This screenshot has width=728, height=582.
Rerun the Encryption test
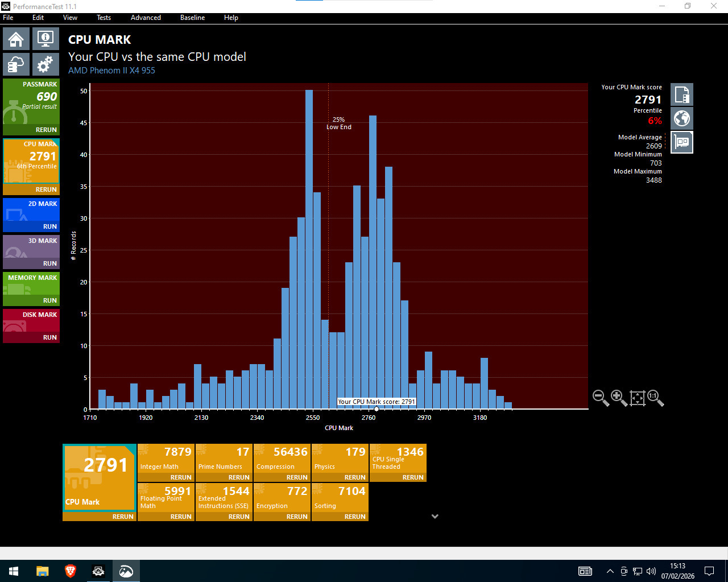297,517
